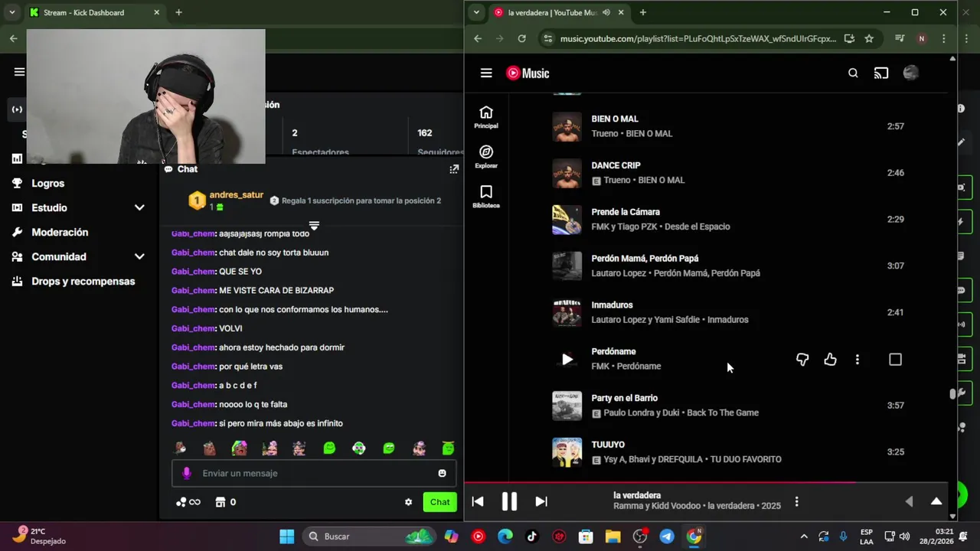Image resolution: width=980 pixels, height=551 pixels.
Task: Open the channel points infinity balance
Action: [x=188, y=502]
